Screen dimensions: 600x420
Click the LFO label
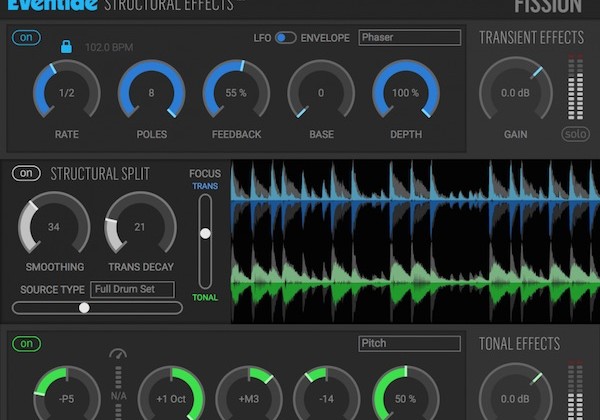(262, 38)
